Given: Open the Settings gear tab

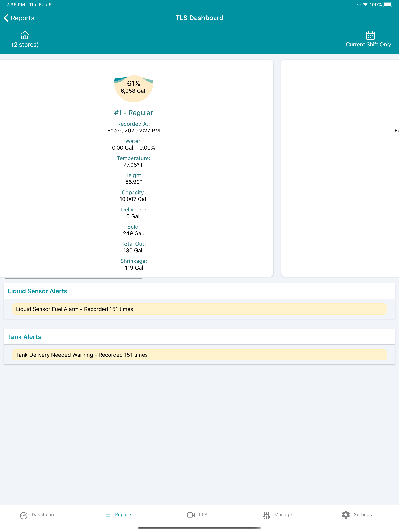Looking at the screenshot, I should pos(357,515).
